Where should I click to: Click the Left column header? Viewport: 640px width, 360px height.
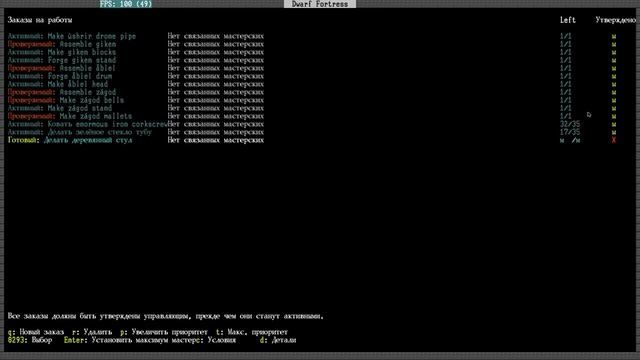point(567,20)
